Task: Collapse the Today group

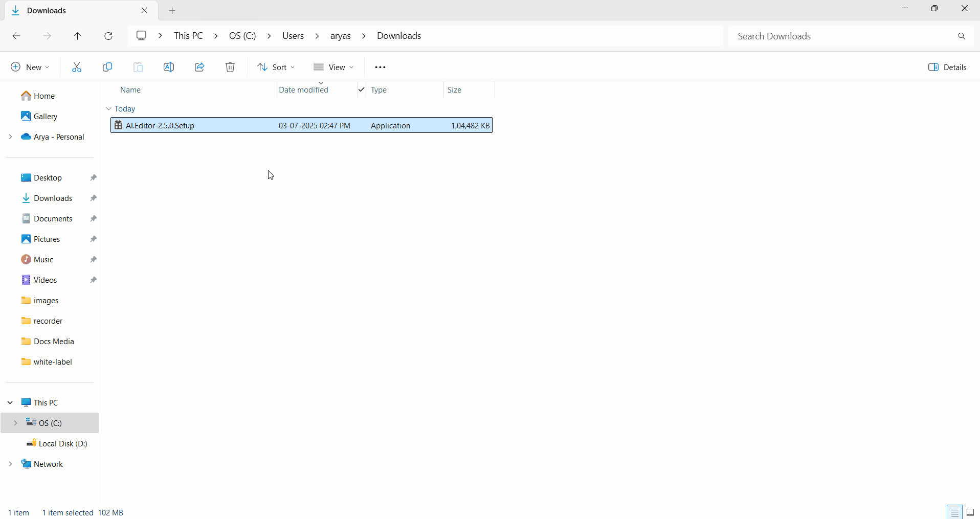Action: point(108,109)
